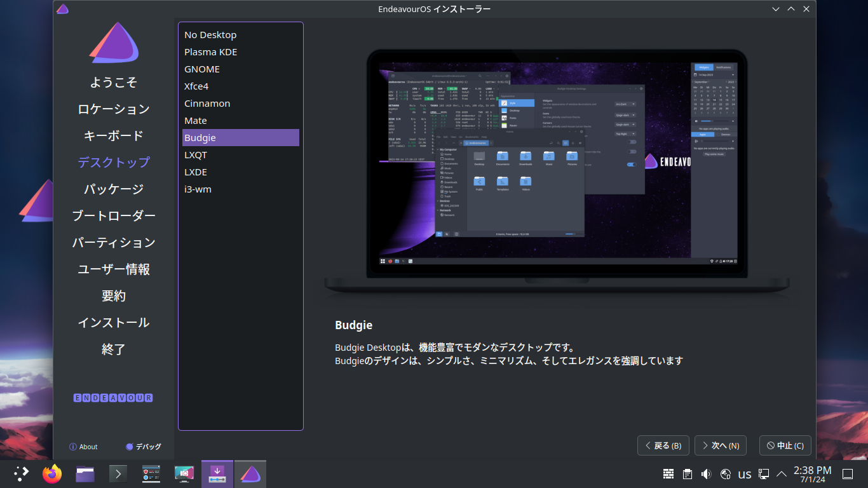Image resolution: width=868 pixels, height=488 pixels.
Task: Click the デバッグ debug button
Action: (143, 447)
